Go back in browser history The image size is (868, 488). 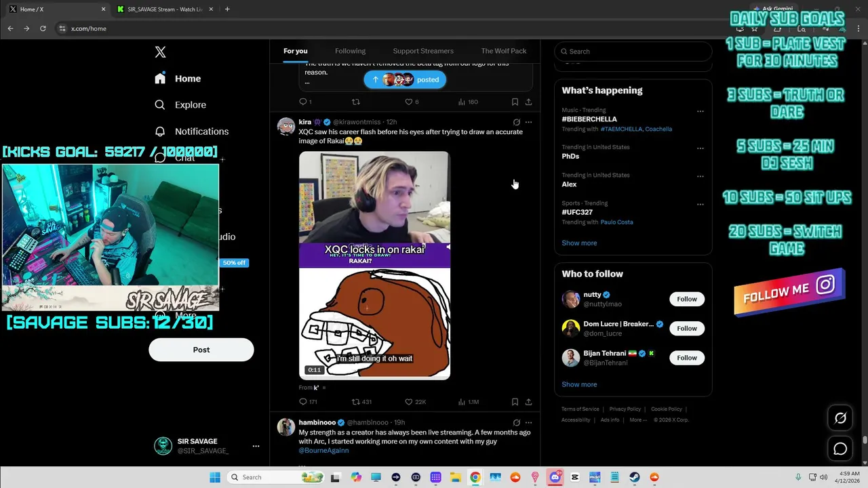point(10,28)
